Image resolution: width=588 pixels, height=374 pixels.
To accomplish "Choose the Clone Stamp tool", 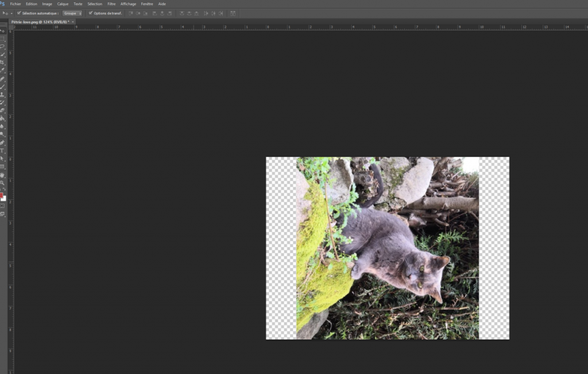I will 2,95.
